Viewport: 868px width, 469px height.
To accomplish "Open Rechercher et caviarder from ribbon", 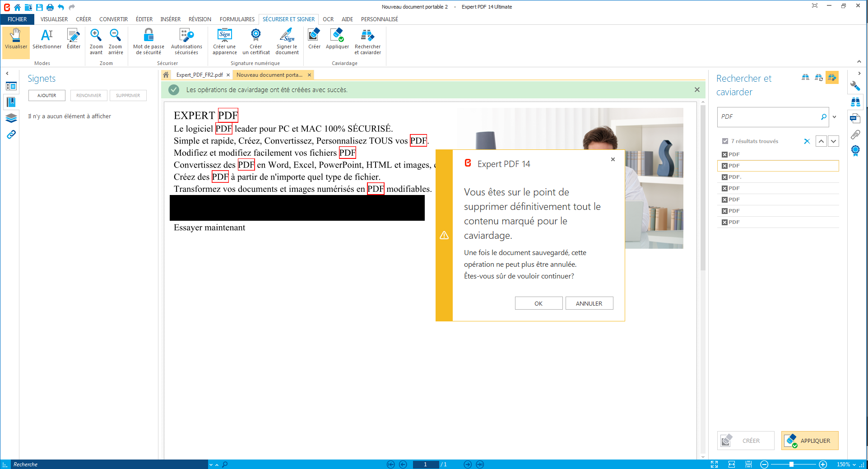I will click(x=367, y=42).
